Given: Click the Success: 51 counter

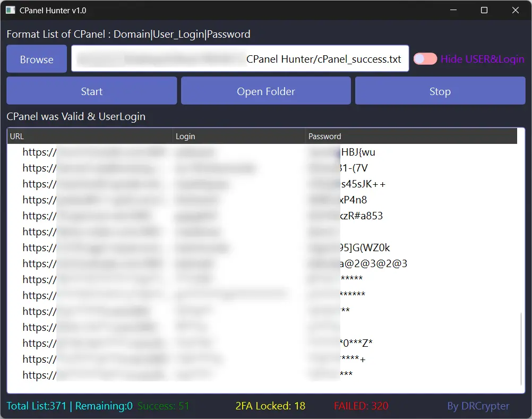Looking at the screenshot, I should 164,405.
